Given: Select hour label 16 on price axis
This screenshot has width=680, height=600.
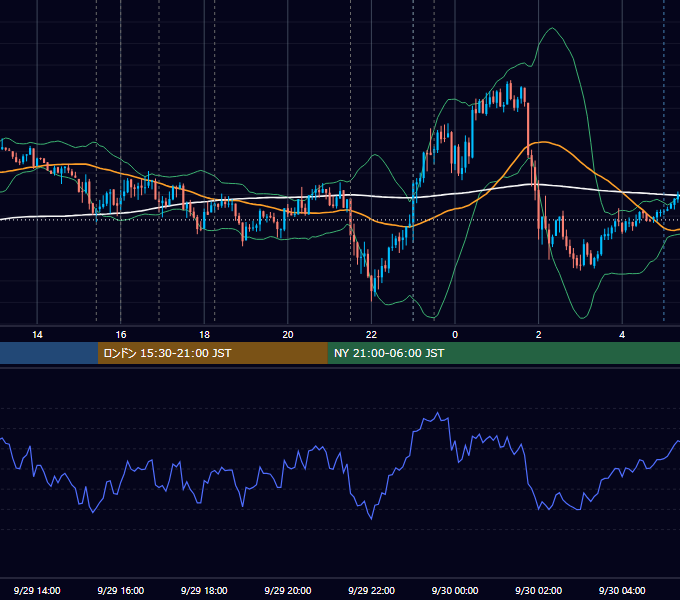Looking at the screenshot, I should [121, 335].
